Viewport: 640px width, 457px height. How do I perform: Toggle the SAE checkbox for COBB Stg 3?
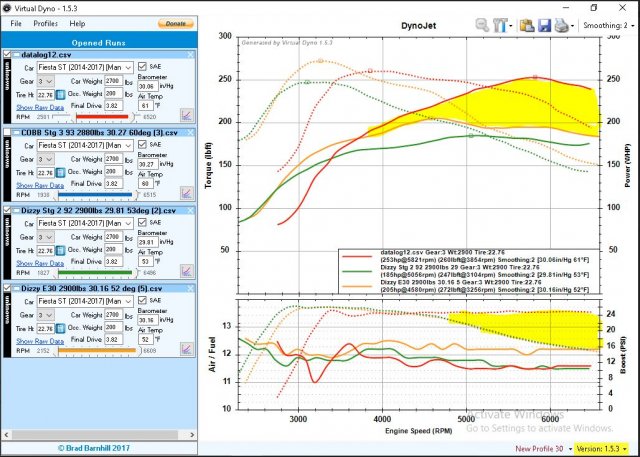click(142, 144)
